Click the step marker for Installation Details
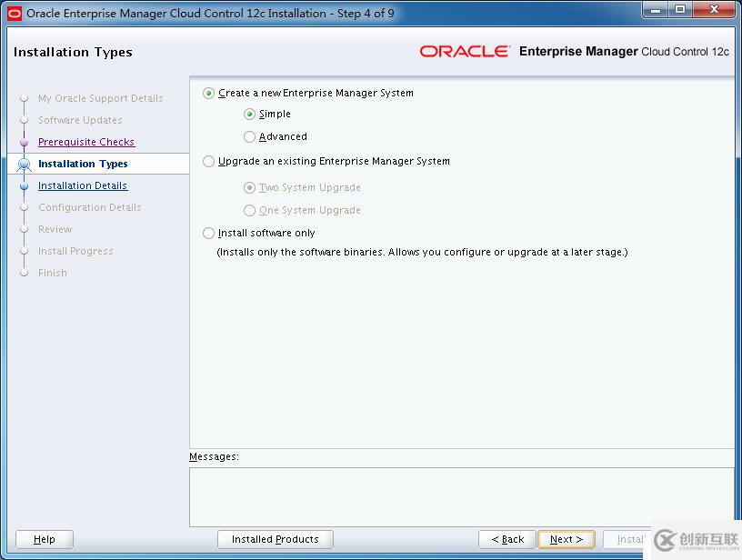This screenshot has height=560, width=742. tap(25, 185)
